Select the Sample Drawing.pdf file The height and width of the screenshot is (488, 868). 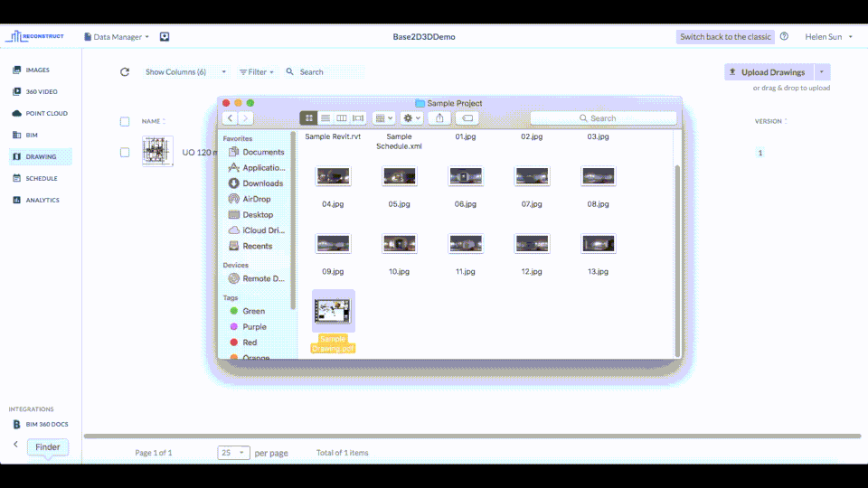(333, 321)
